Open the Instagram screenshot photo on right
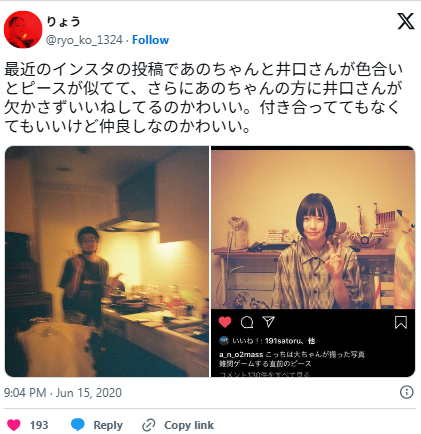 coord(313,261)
